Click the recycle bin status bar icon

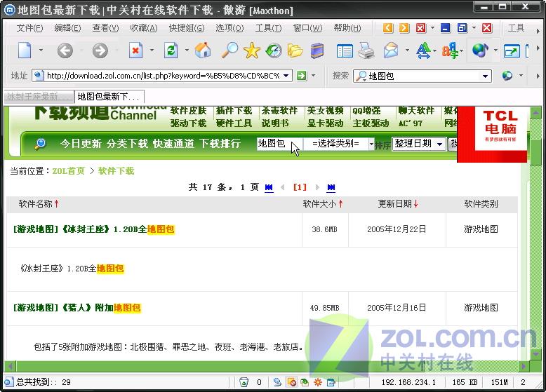click(244, 382)
